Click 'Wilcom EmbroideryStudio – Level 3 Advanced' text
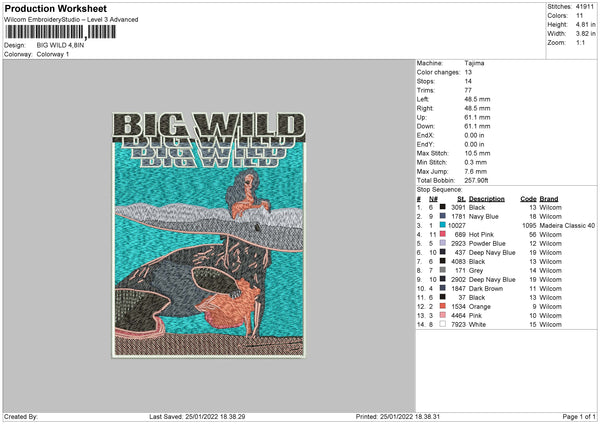Viewport: 600px width, 424px height. point(71,20)
